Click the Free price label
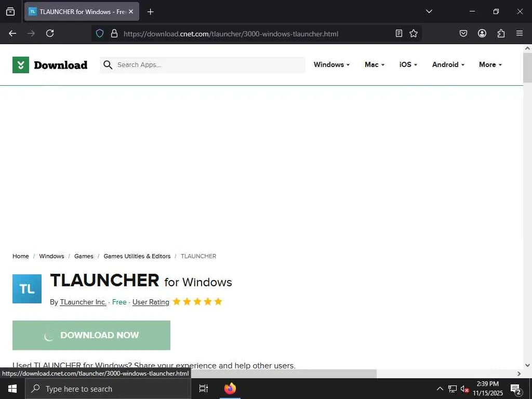 point(119,302)
